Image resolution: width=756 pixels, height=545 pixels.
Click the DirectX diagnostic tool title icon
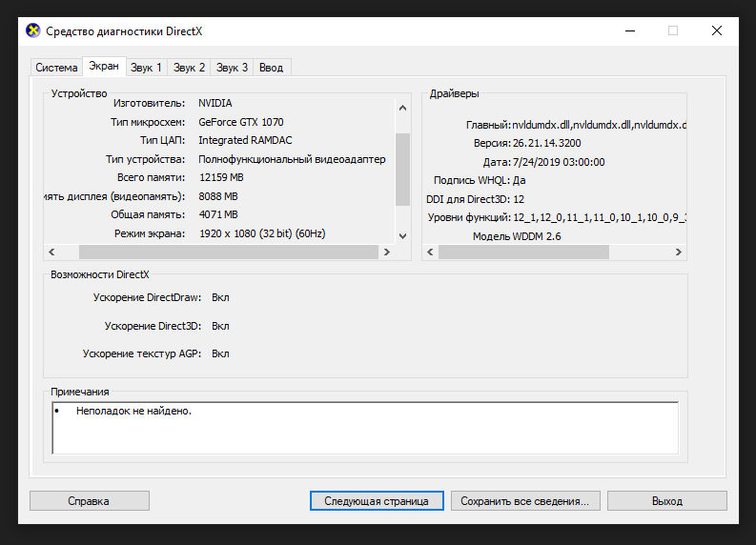click(32, 30)
